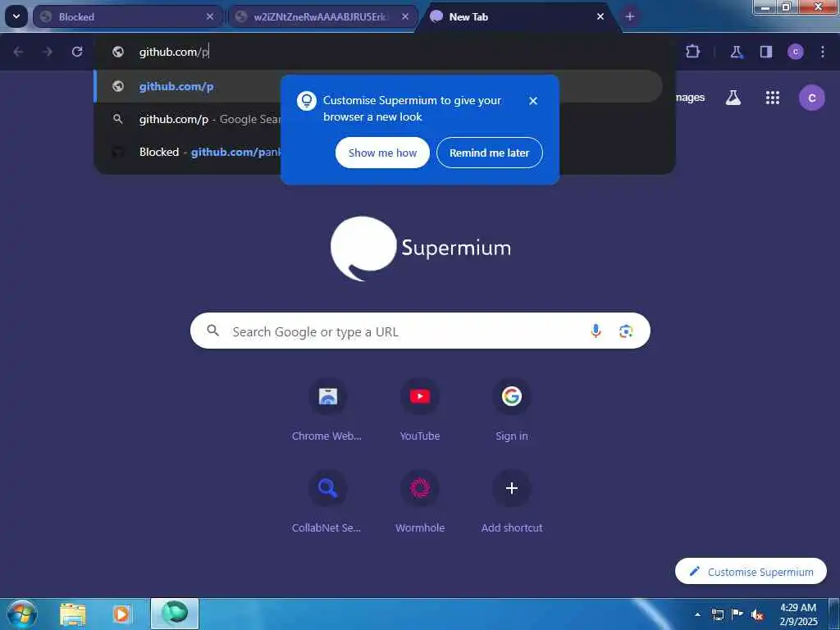The width and height of the screenshot is (840, 630).
Task: Open the Extensions puzzle icon
Action: 692,52
